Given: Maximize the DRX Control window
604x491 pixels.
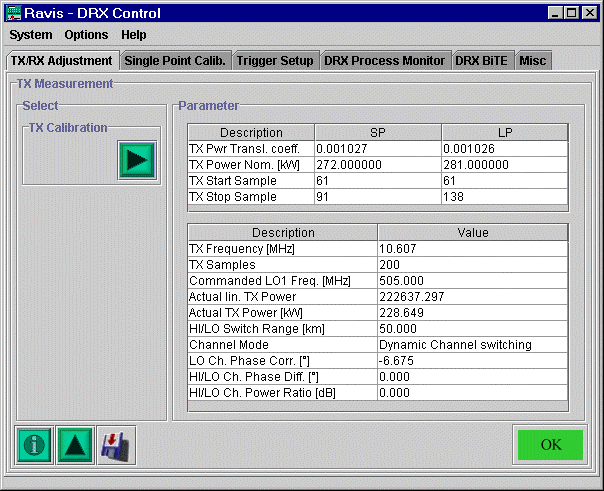Looking at the screenshot, I should tap(572, 13).
